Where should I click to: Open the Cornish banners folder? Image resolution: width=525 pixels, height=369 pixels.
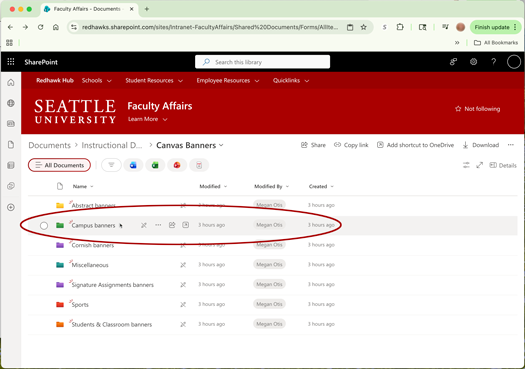coord(93,245)
